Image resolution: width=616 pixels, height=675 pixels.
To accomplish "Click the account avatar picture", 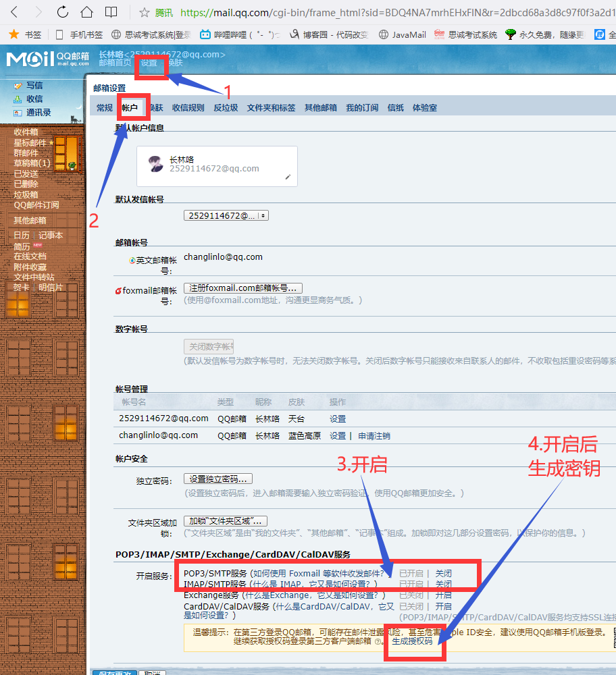I will pyautogui.click(x=155, y=164).
